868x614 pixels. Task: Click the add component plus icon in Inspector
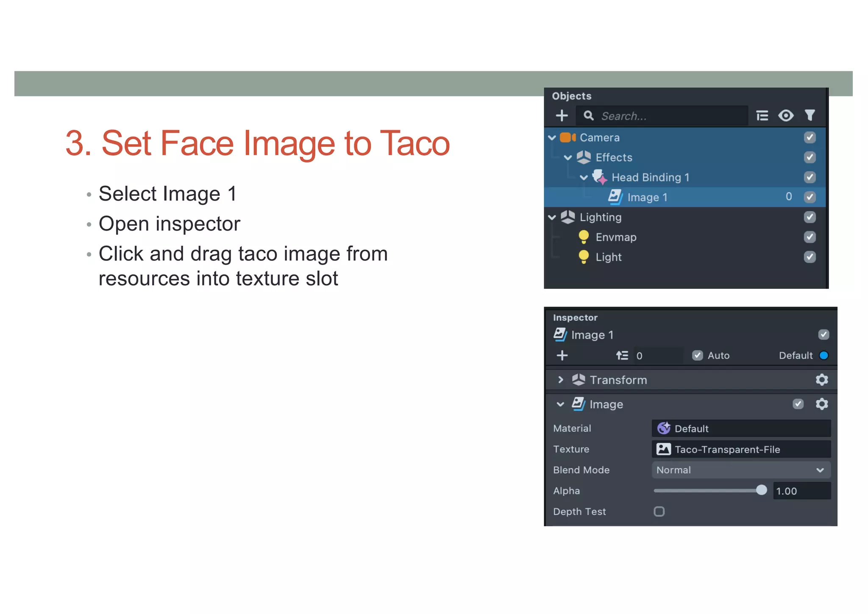click(x=562, y=355)
